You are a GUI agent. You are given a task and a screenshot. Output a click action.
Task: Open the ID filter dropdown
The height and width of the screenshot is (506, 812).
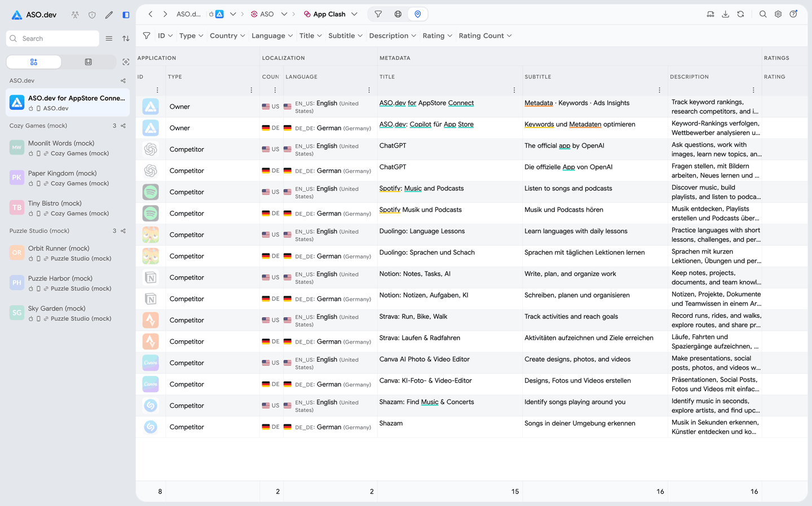165,35
